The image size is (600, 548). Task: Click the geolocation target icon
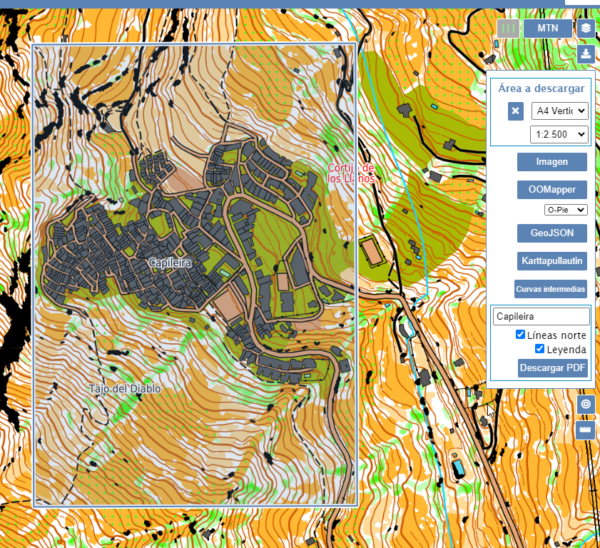585,404
